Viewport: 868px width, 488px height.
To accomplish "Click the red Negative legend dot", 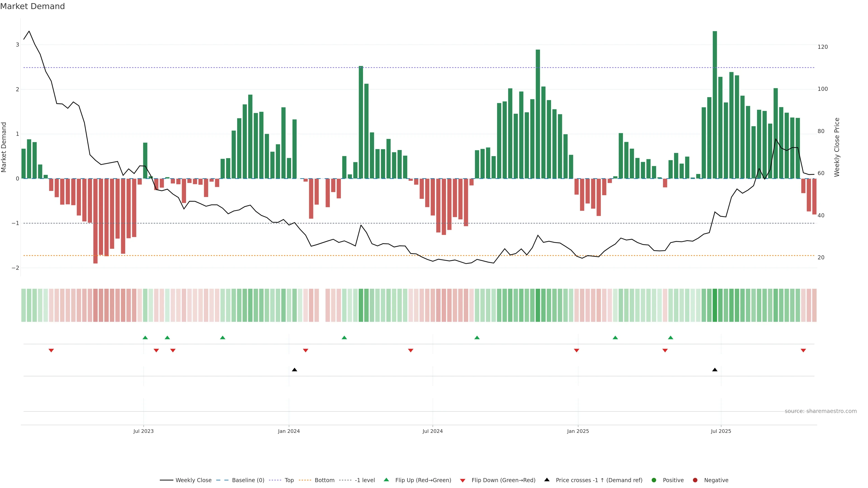I will click(x=695, y=480).
